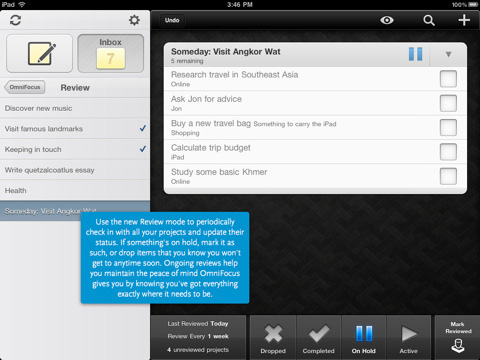Screen dimensions: 480x360
Task: Mark project as Dropped
Action: [273, 338]
